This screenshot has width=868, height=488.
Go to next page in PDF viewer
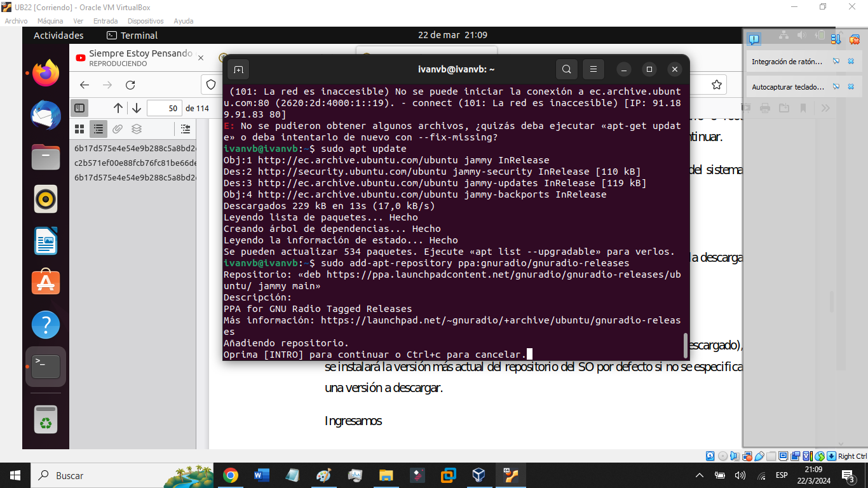coord(136,109)
